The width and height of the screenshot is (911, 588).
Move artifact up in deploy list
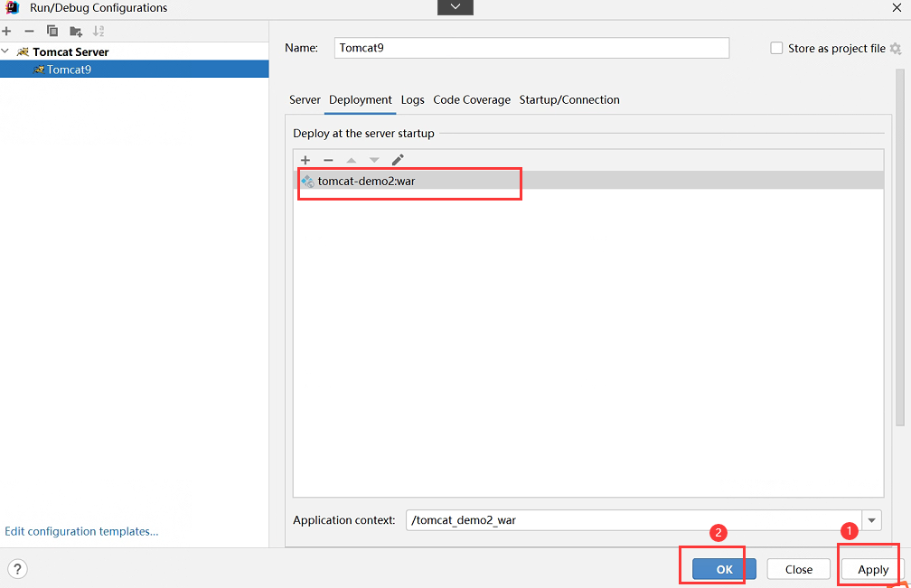tap(351, 160)
